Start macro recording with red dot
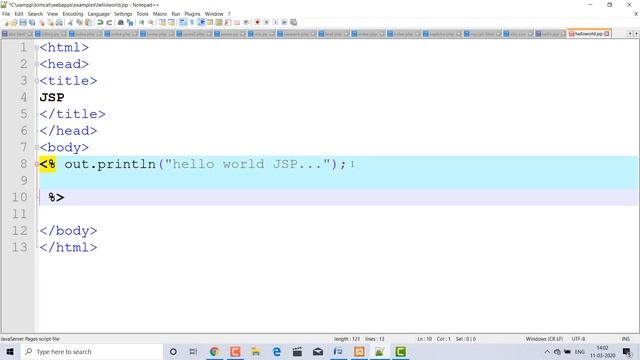 [x=257, y=22]
